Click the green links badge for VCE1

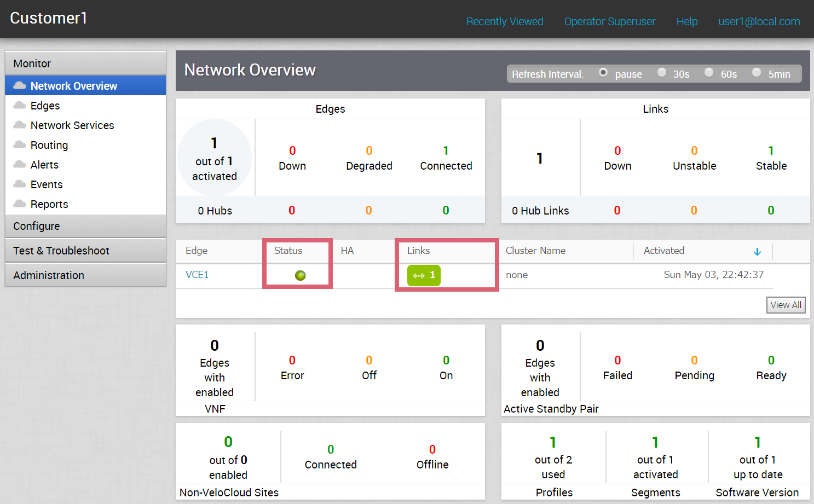tap(424, 275)
